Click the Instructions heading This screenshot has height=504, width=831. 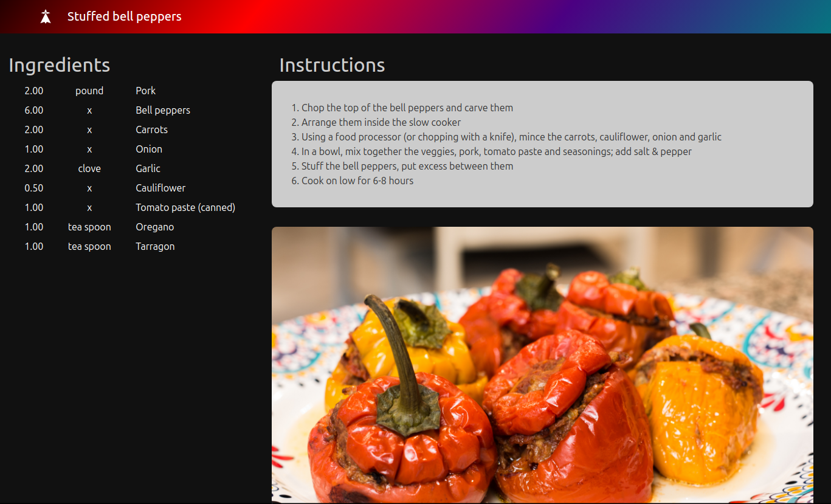point(332,65)
